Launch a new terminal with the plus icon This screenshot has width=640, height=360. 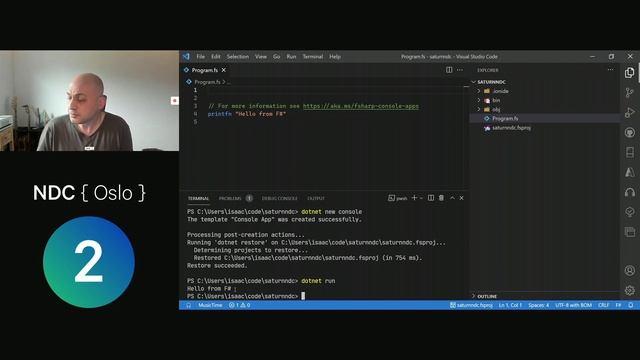[414, 198]
